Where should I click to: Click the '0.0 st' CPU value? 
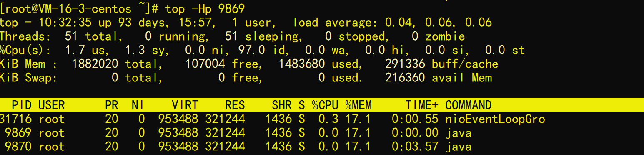pyautogui.click(x=504, y=51)
